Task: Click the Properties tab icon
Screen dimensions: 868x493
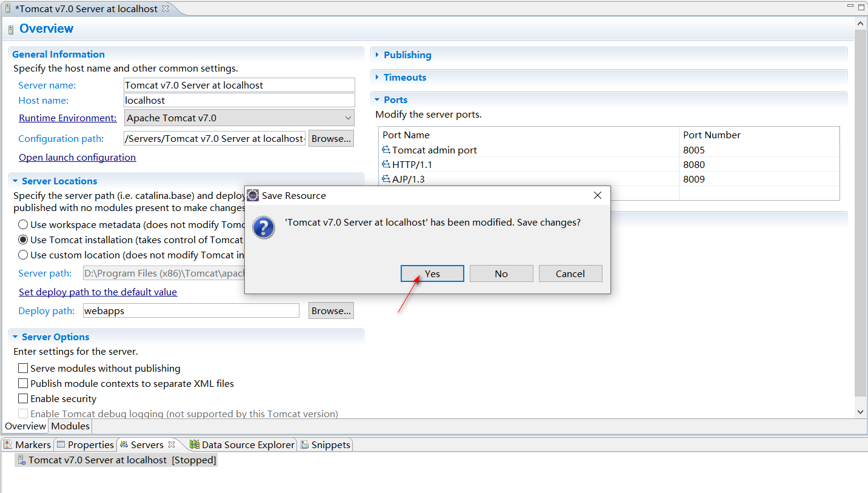Action: point(61,444)
